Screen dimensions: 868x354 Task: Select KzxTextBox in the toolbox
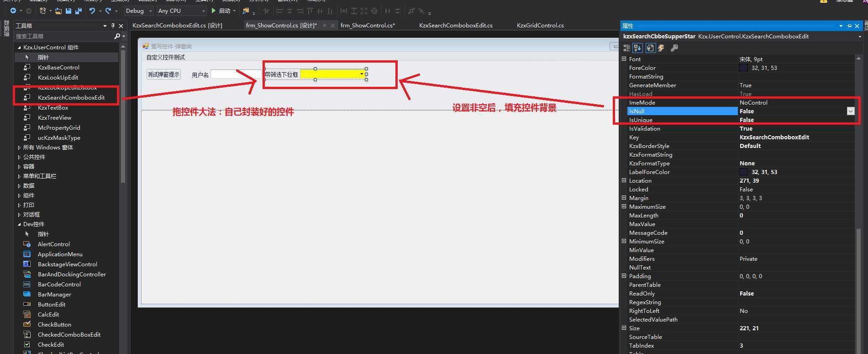pyautogui.click(x=53, y=107)
